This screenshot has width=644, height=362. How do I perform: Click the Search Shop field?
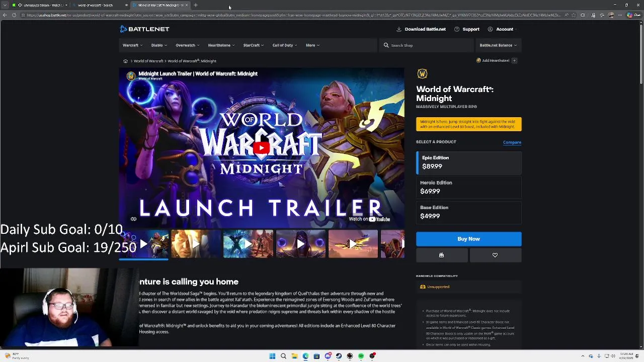(x=427, y=45)
